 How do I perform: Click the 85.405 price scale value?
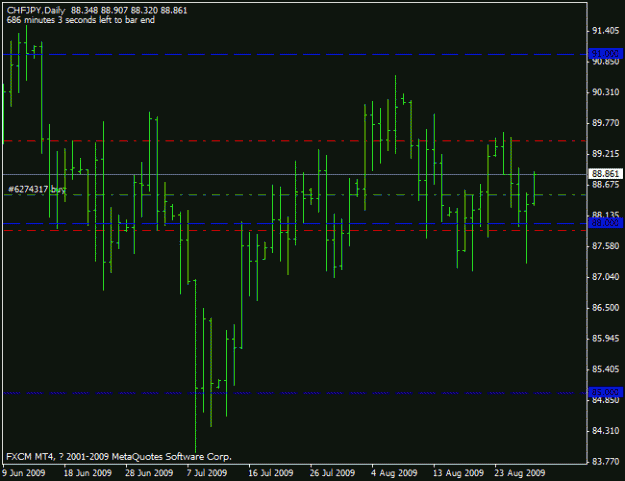coord(605,369)
